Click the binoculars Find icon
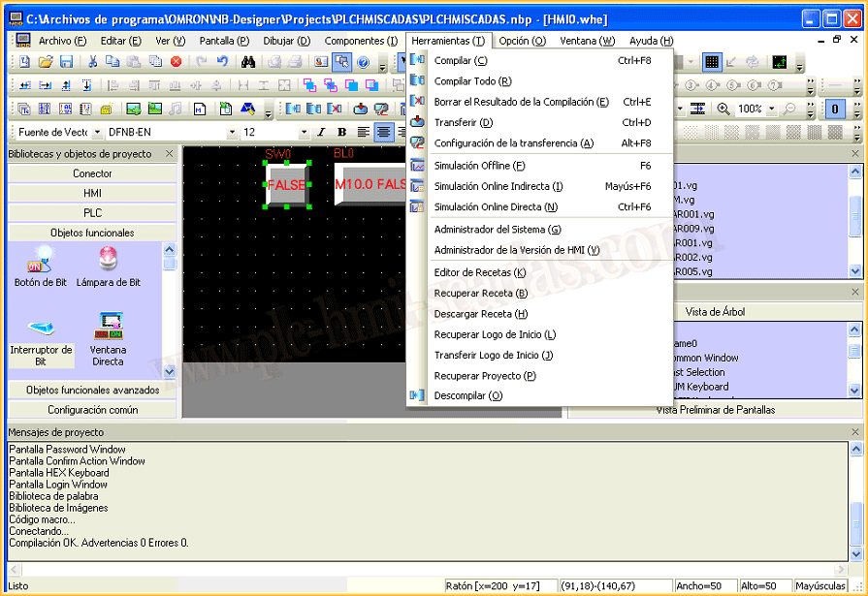868x596 pixels. pos(248,61)
